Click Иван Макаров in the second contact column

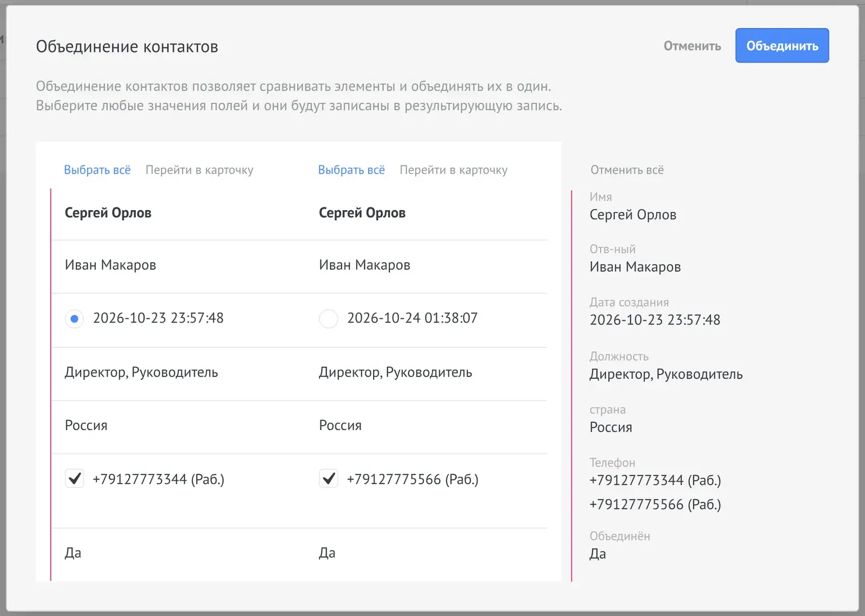364,265
